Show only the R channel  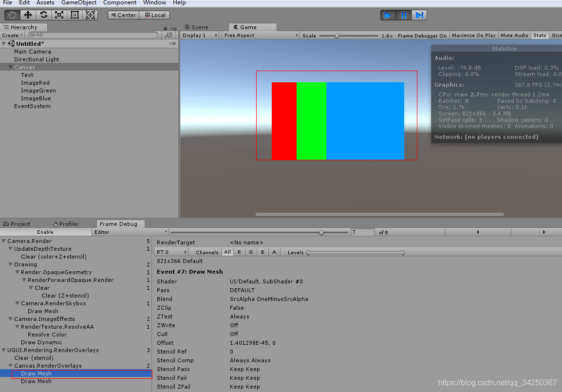pyautogui.click(x=239, y=252)
